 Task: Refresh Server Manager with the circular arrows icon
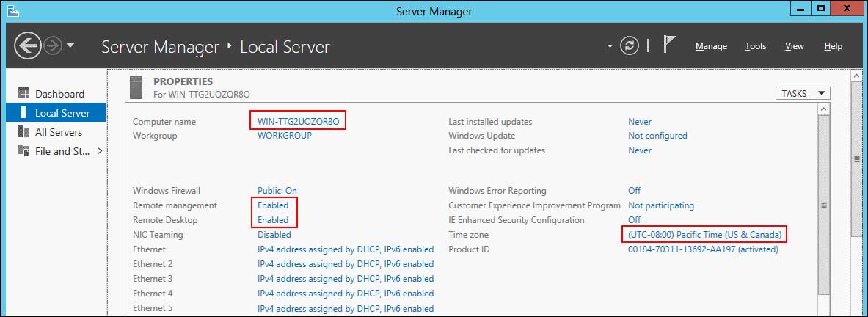point(629,45)
